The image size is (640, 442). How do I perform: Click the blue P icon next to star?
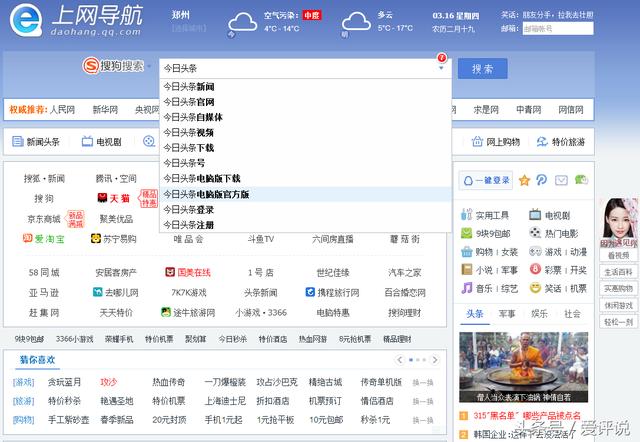click(542, 180)
